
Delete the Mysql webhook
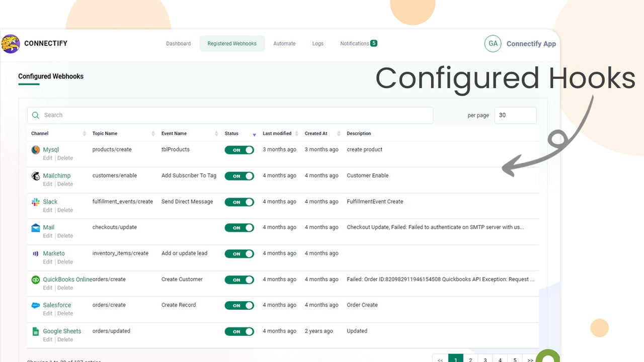click(65, 158)
